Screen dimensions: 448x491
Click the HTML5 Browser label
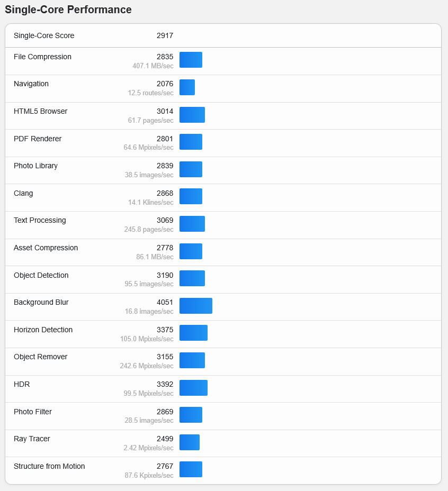click(x=40, y=111)
